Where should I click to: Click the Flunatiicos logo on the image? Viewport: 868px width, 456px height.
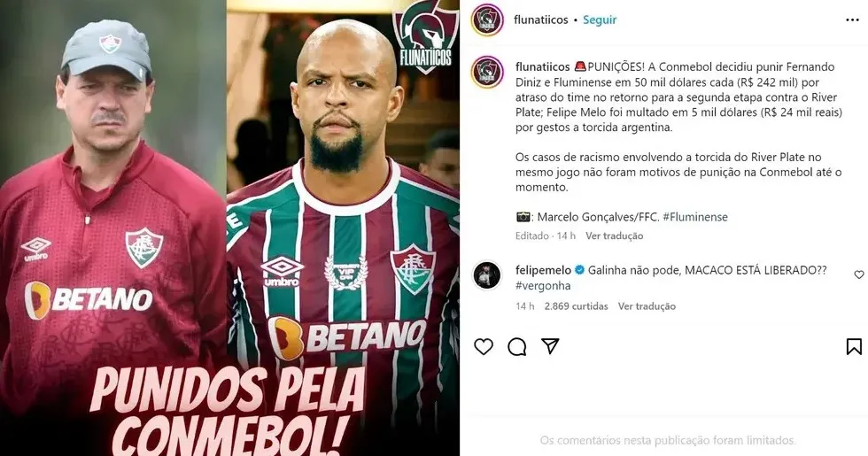(425, 36)
